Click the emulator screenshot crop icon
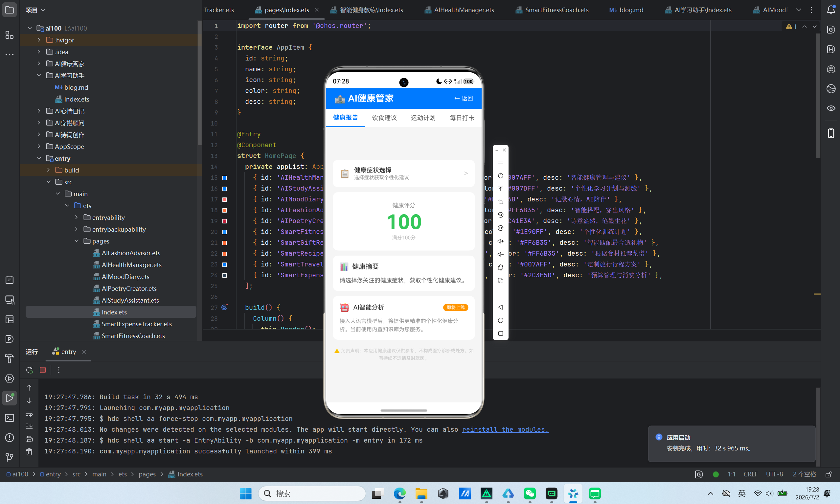The height and width of the screenshot is (504, 840). pos(500,202)
